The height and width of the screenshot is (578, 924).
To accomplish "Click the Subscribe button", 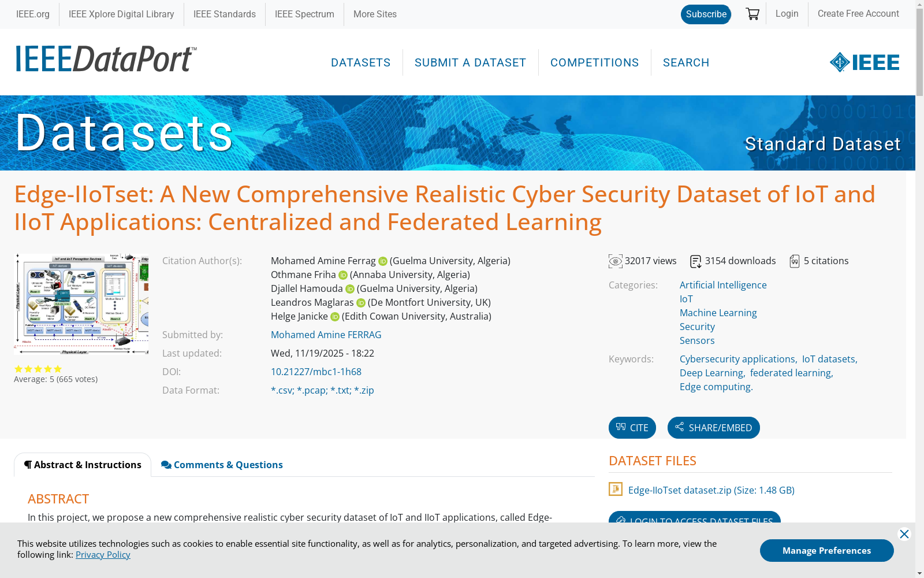I will [x=706, y=14].
